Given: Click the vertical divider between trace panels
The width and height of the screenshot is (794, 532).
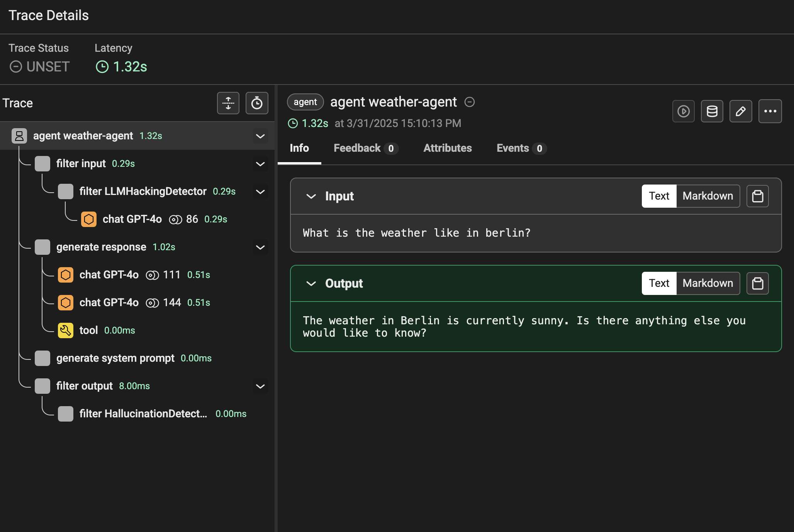Looking at the screenshot, I should 276,308.
